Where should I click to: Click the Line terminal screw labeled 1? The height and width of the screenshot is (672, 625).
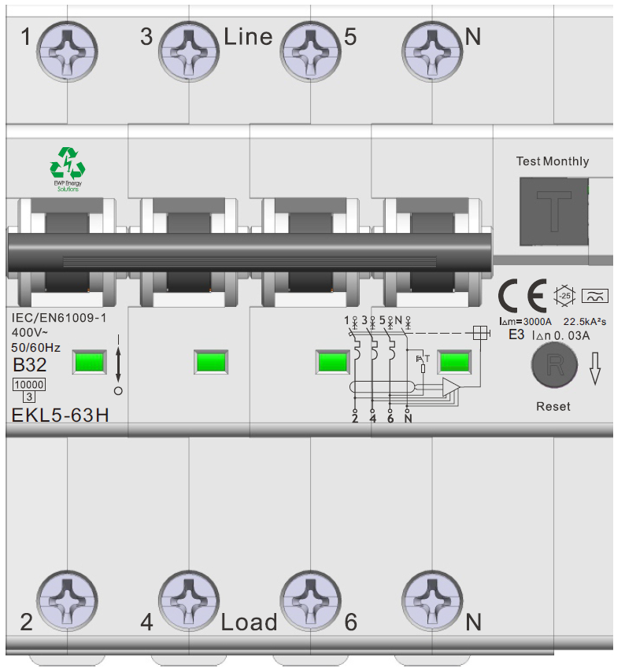[68, 49]
